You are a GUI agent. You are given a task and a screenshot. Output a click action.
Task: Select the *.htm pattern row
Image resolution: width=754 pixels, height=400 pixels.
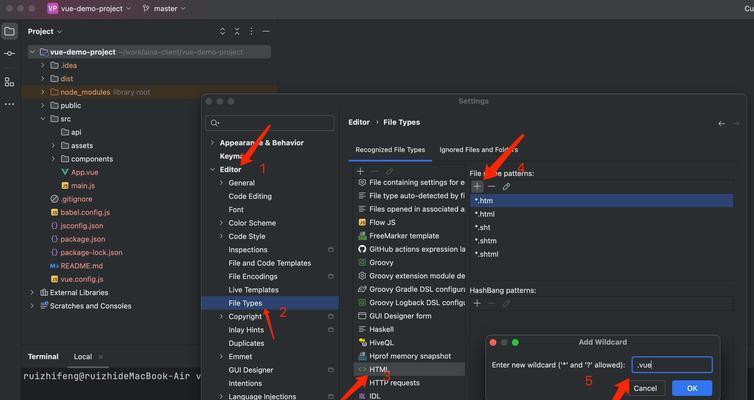point(602,200)
